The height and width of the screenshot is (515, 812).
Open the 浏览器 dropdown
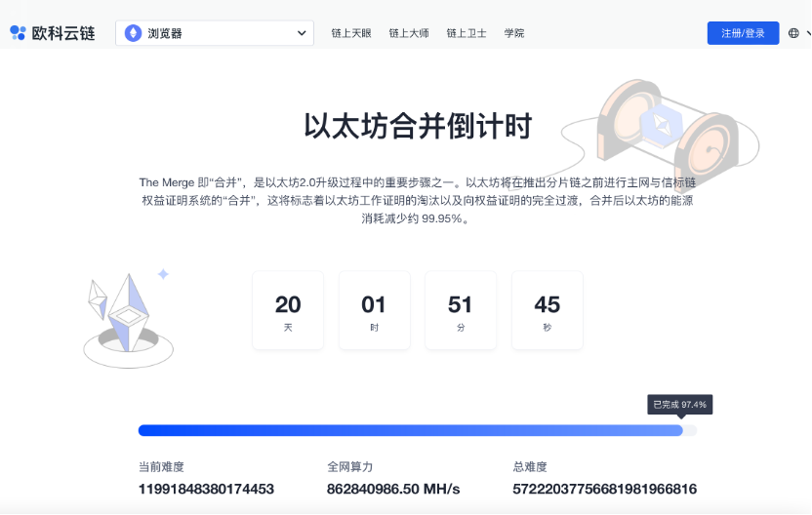[215, 33]
